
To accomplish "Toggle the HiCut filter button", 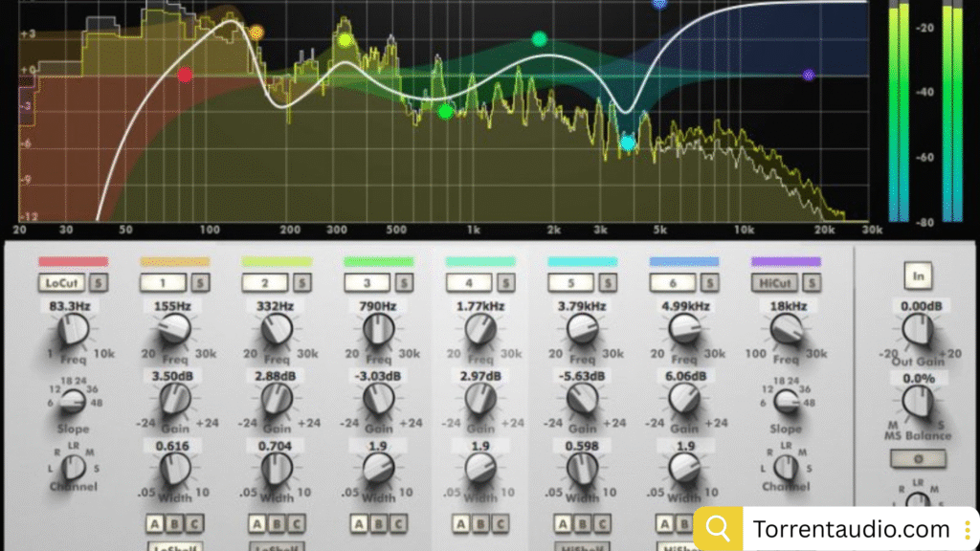I will coord(774,283).
